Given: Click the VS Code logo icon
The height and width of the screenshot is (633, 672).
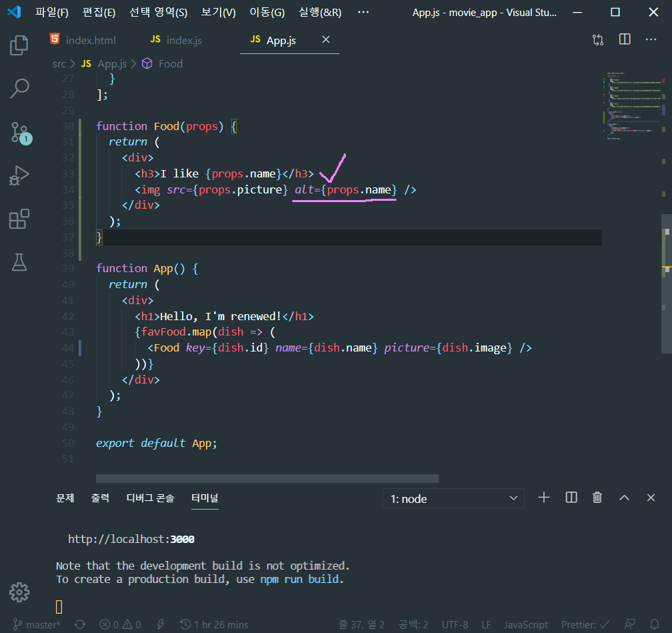Looking at the screenshot, I should (14, 11).
